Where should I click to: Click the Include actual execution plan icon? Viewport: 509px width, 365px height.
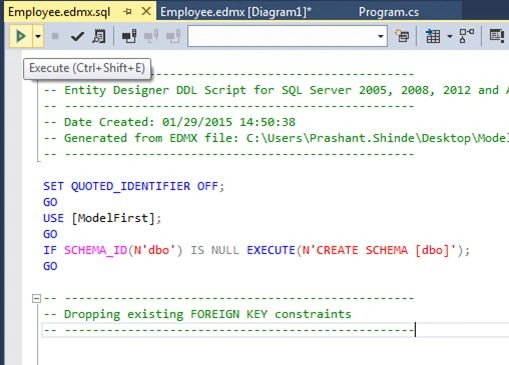point(466,36)
